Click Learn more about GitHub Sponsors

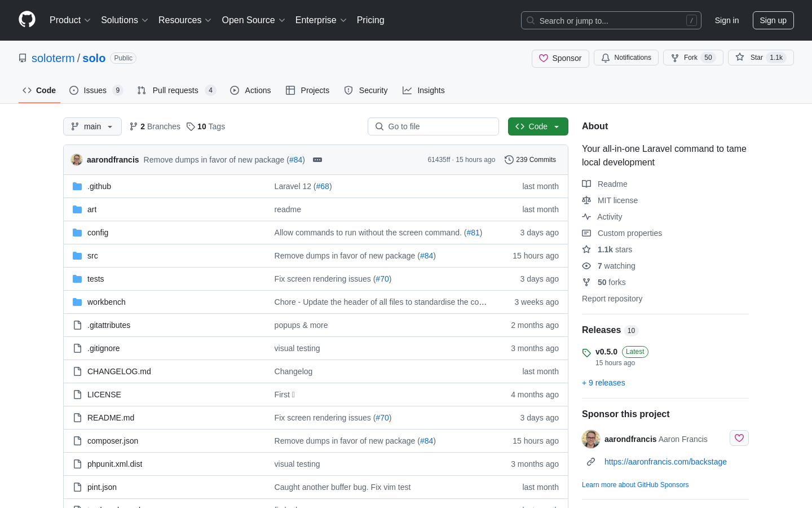click(x=635, y=485)
